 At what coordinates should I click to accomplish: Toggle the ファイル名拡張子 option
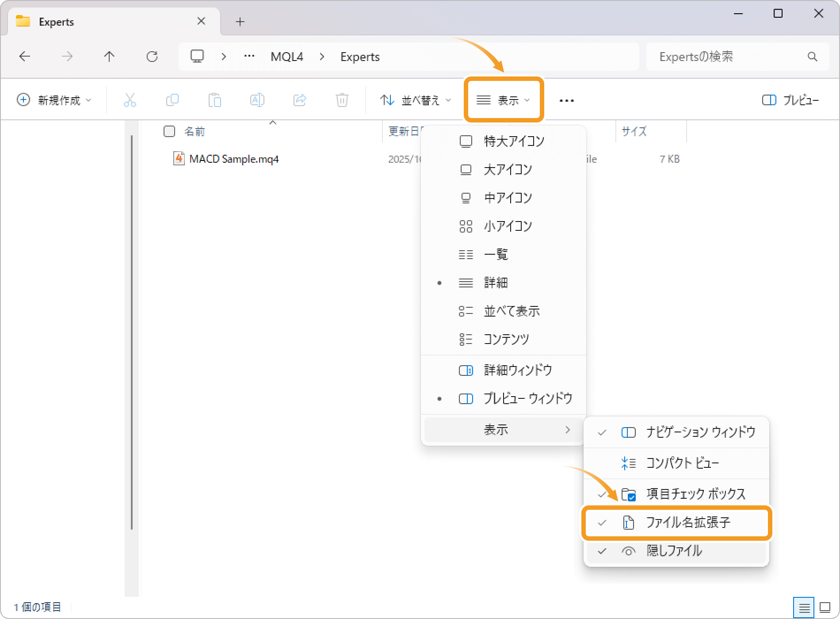tap(676, 523)
